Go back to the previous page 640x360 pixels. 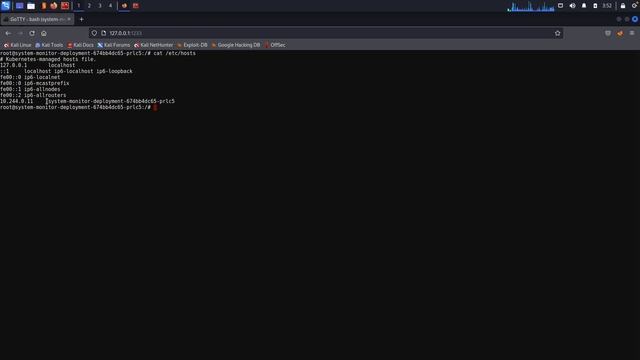pyautogui.click(x=8, y=33)
